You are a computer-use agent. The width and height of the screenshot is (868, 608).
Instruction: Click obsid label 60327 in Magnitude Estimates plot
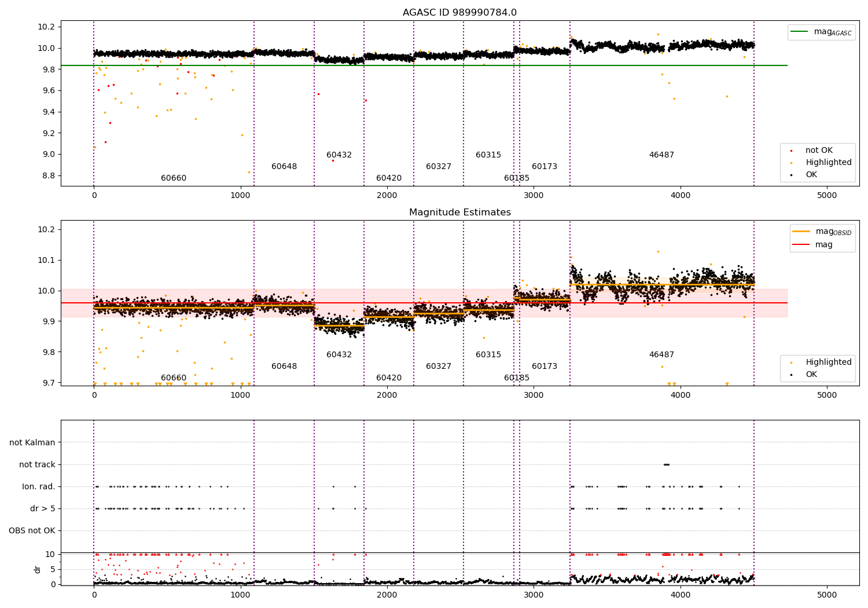tap(439, 367)
